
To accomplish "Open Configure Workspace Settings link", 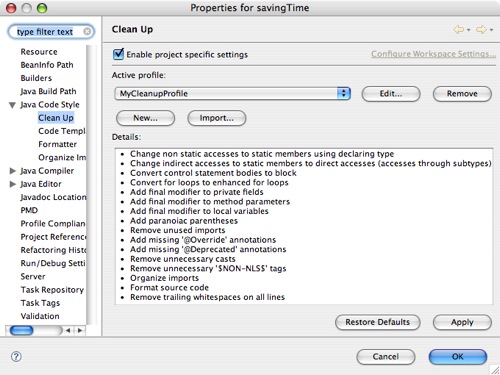I will pos(433,54).
